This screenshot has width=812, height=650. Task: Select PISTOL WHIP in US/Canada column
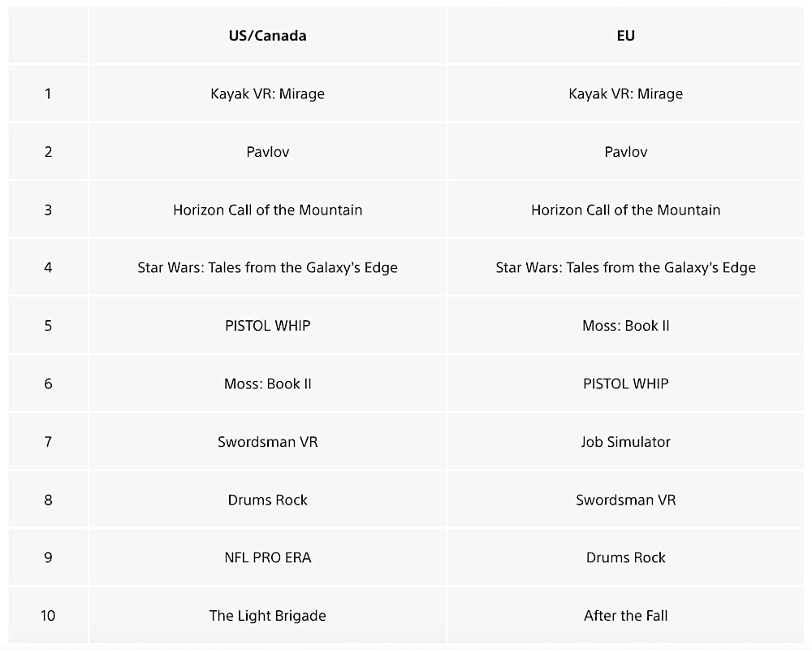(x=267, y=326)
